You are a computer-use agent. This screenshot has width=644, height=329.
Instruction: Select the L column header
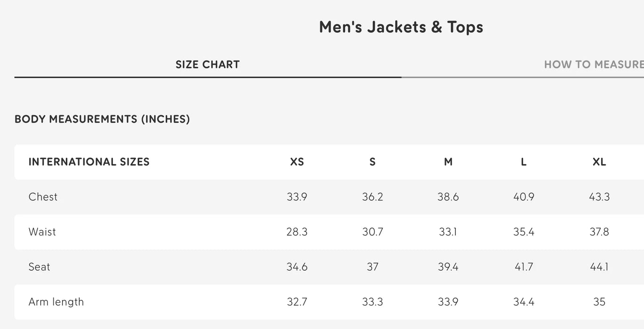(x=523, y=162)
